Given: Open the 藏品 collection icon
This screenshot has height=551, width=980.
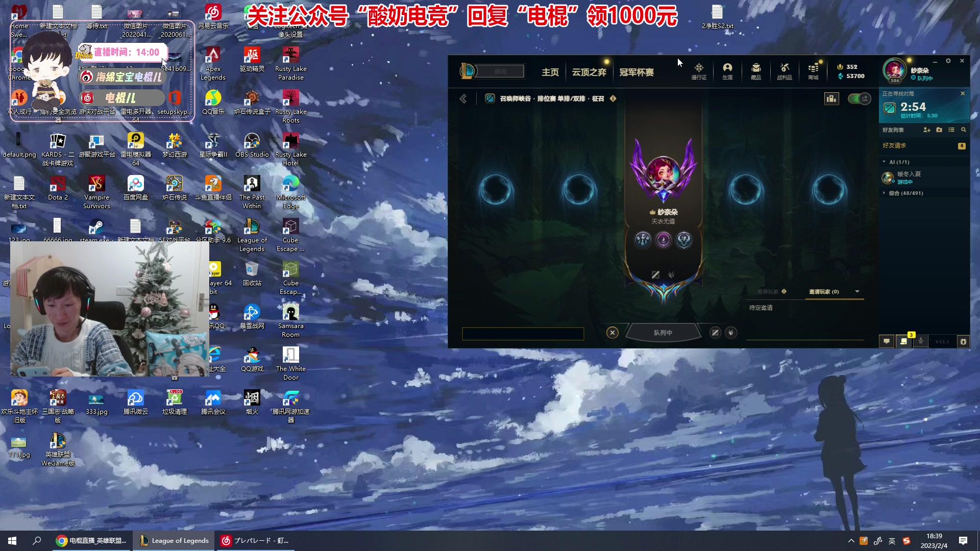Looking at the screenshot, I should point(756,71).
